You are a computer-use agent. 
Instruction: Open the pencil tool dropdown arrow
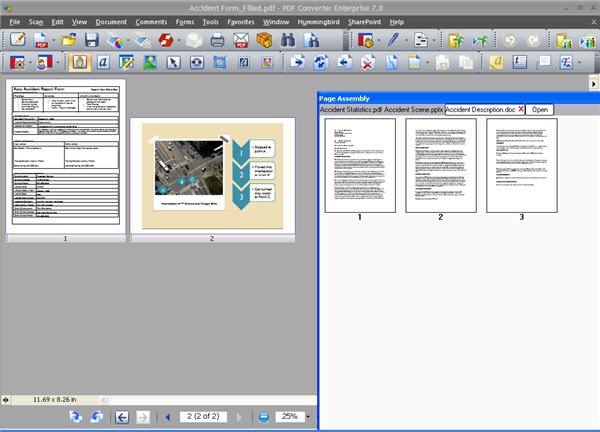(x=403, y=41)
